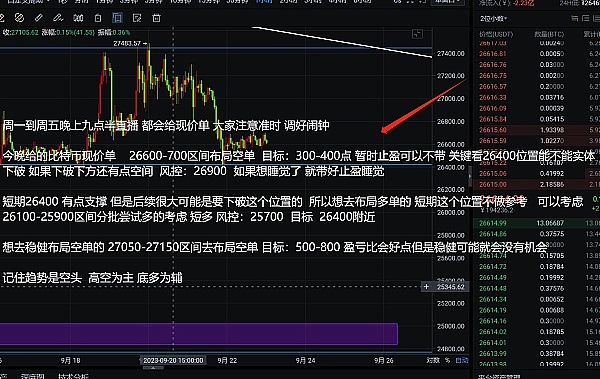Select the purple rectangle drawing on chart
The width and height of the screenshot is (600, 379).
click(199, 334)
